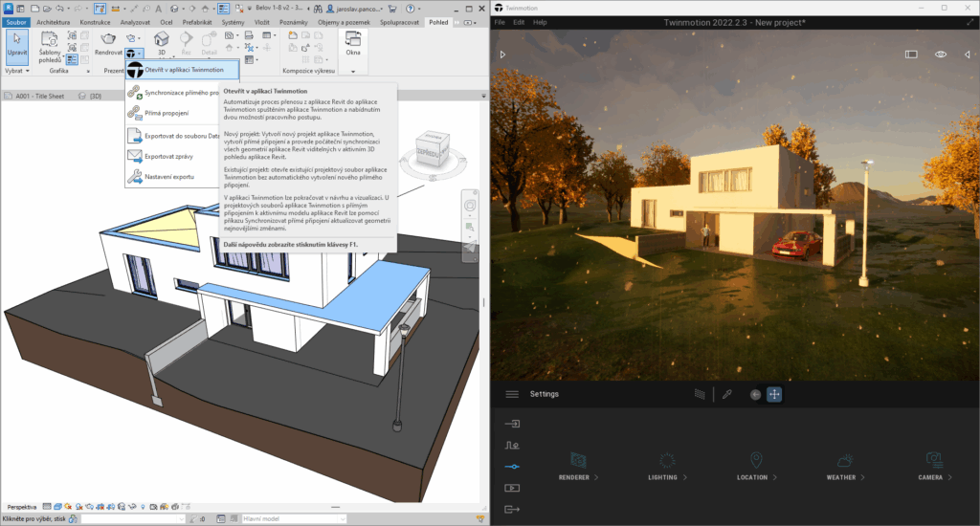
Task: Click the text tool letter A icon
Action: (x=158, y=9)
